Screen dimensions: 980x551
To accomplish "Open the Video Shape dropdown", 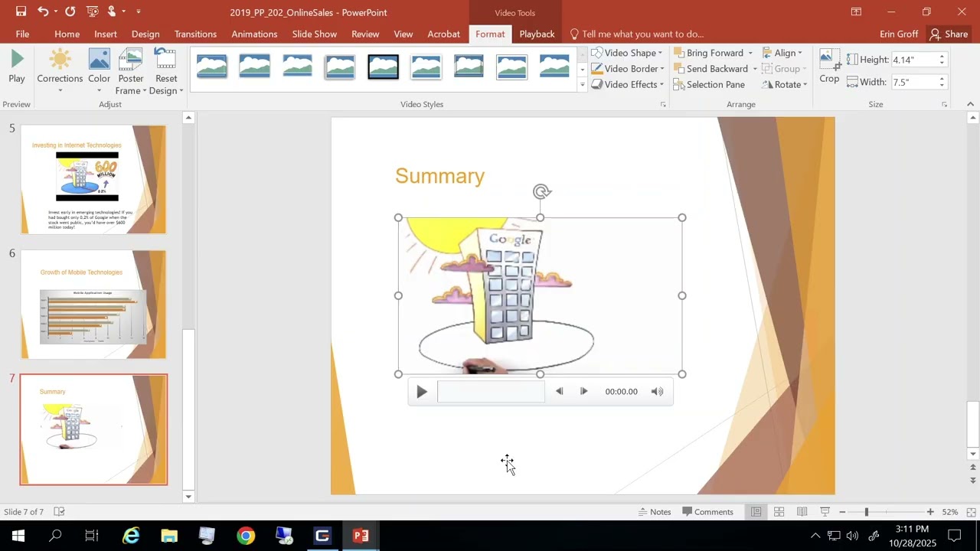I will [x=627, y=53].
